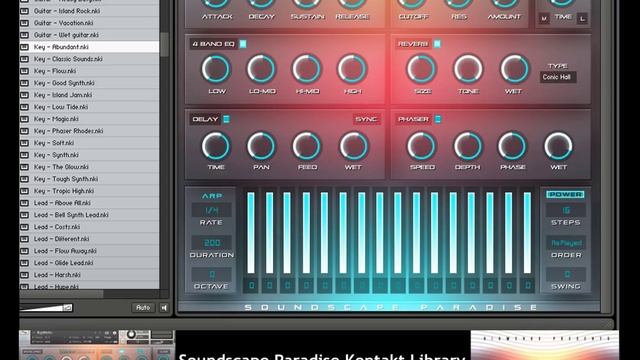This screenshot has height=360, width=640.
Task: Click the Phaser Depth knob
Action: (x=468, y=146)
